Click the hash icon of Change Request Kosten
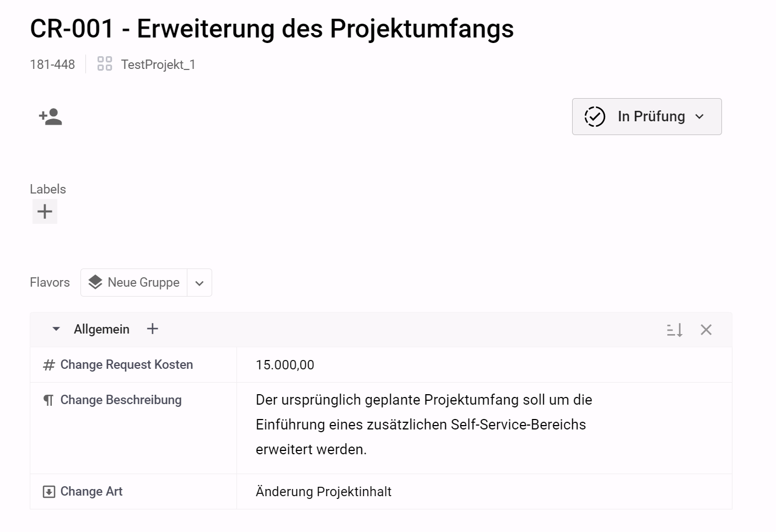Screen dimensions: 776x532 coord(49,365)
